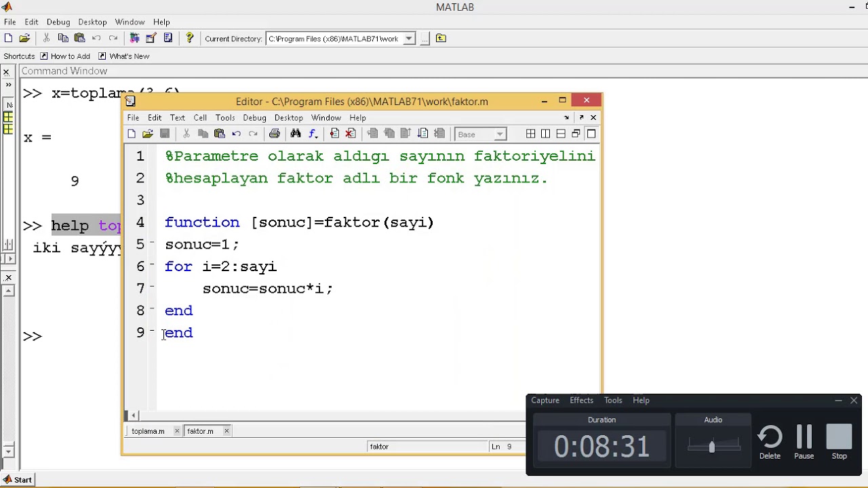Click Undo icon in Editor toolbar
Image resolution: width=868 pixels, height=488 pixels.
click(x=236, y=134)
